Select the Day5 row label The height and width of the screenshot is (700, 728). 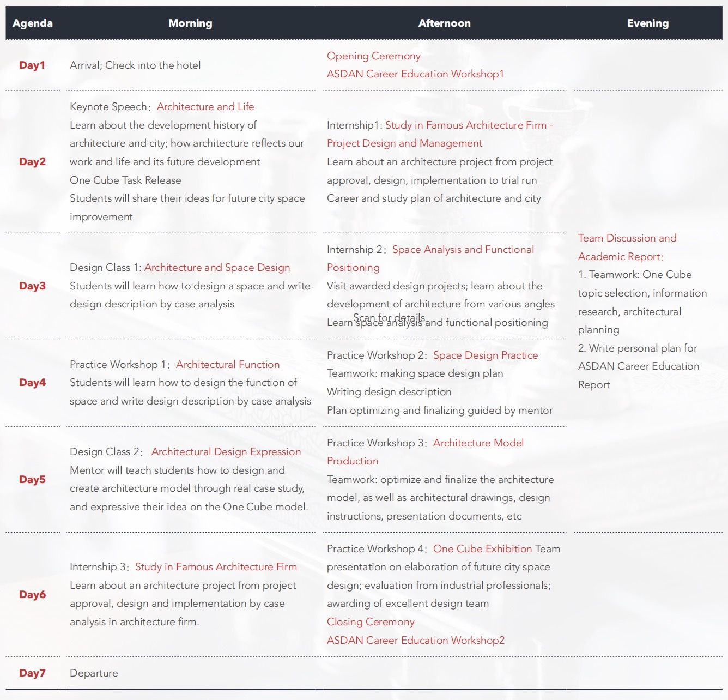tap(32, 479)
